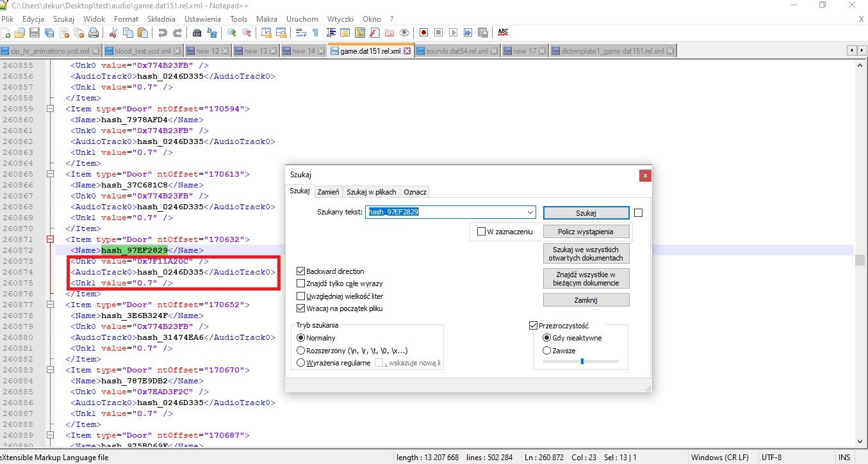This screenshot has width=868, height=464.
Task: Open the Wtyczki menu
Action: (x=340, y=19)
